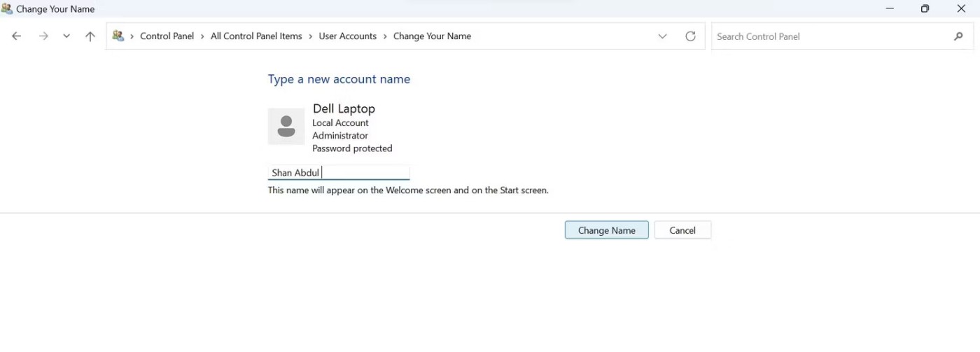Click the Forward navigation arrow
Screen dimensions: 980x352
click(x=43, y=36)
